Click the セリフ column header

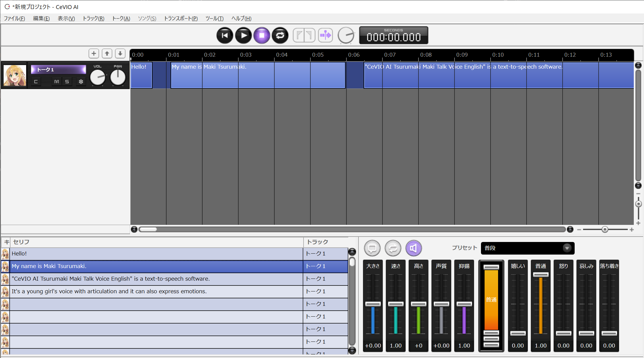156,242
